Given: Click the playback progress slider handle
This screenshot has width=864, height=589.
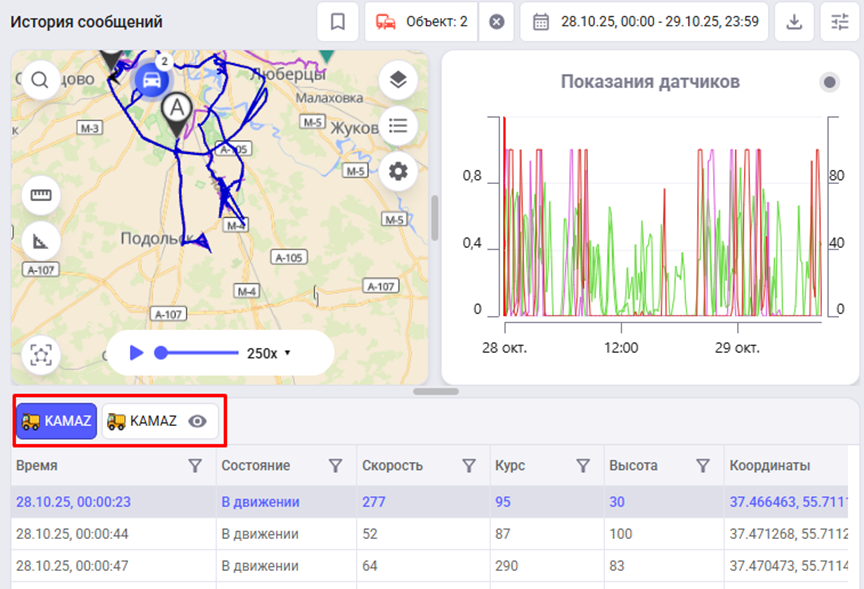Looking at the screenshot, I should (x=161, y=353).
